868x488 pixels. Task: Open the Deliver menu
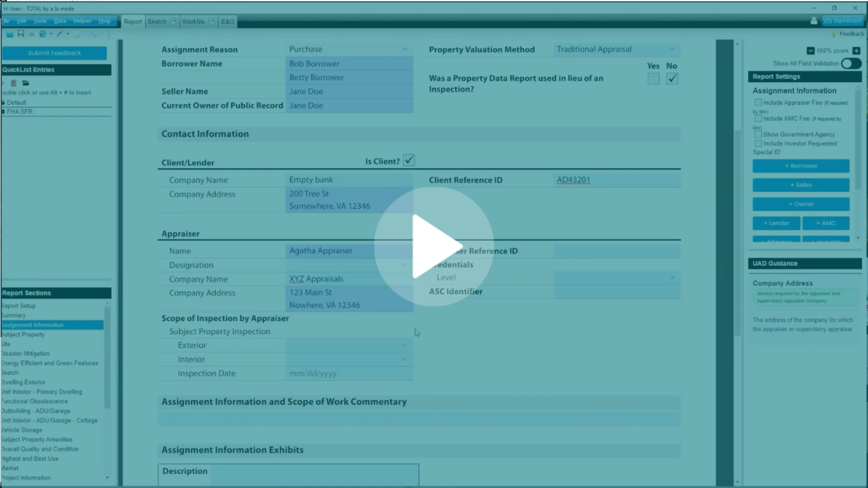pos(82,21)
